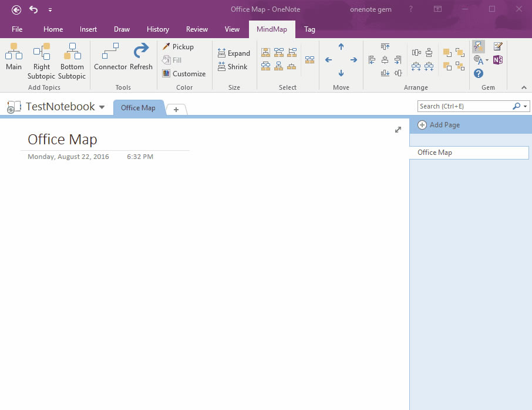The image size is (532, 410).
Task: Add a Right Subtopic
Action: [41, 60]
